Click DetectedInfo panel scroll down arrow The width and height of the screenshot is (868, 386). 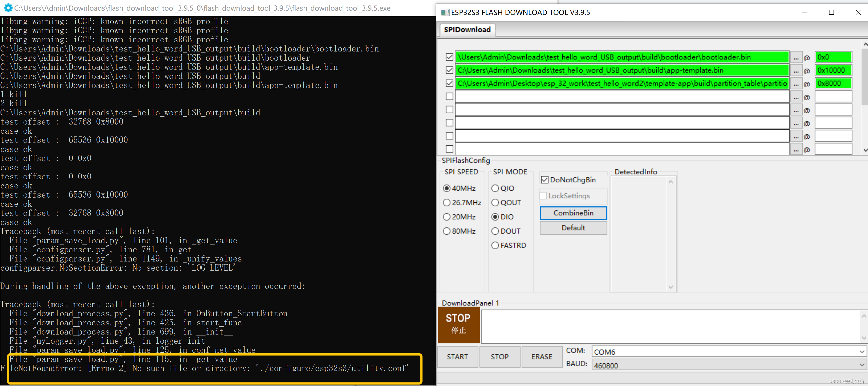click(671, 287)
